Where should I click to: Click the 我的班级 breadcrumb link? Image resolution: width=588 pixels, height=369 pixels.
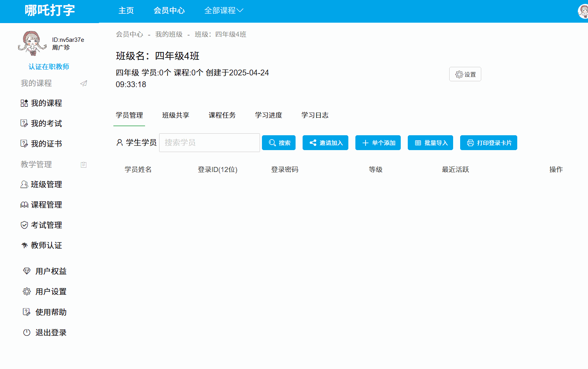[169, 34]
